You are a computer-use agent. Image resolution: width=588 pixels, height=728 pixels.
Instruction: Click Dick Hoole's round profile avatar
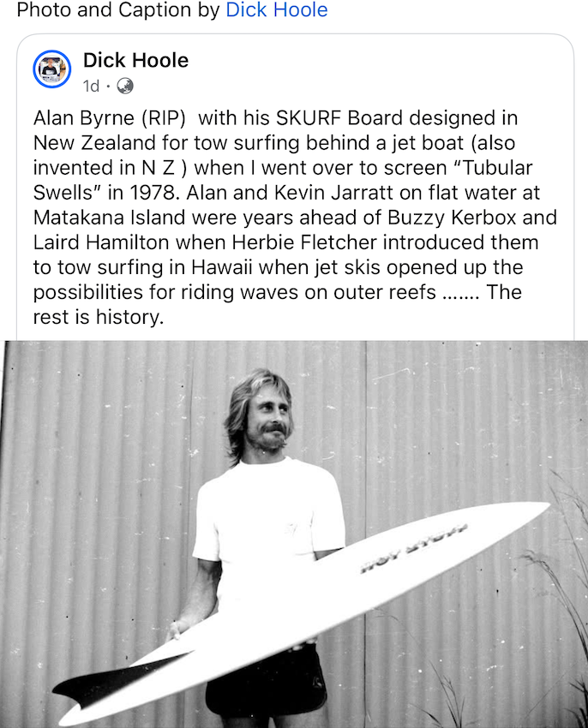tap(52, 69)
